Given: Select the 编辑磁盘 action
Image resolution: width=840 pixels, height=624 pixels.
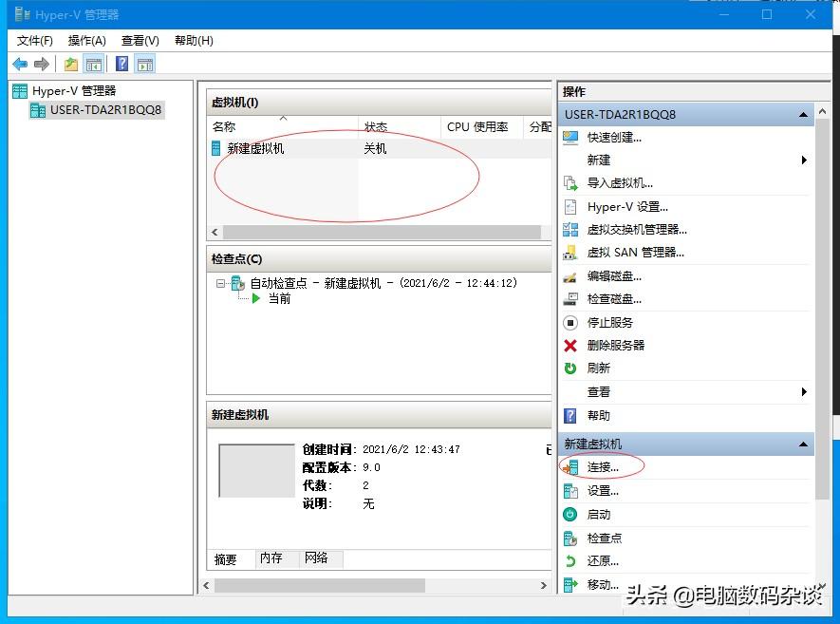Looking at the screenshot, I should click(612, 276).
